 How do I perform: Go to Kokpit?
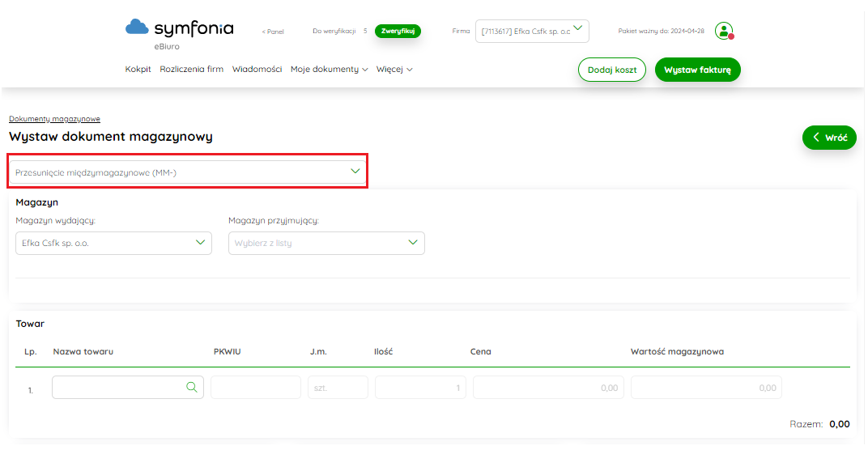pos(138,69)
